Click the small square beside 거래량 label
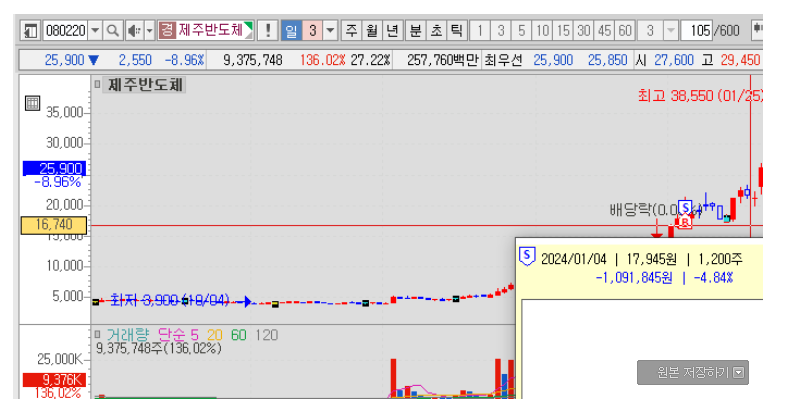This screenshot has height=413, width=791. coord(97,334)
